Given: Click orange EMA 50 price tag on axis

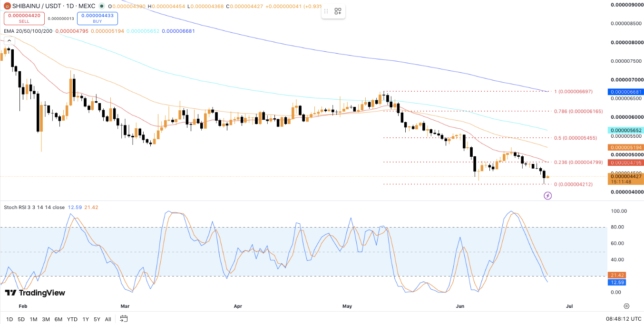Looking at the screenshot, I should [x=625, y=147].
